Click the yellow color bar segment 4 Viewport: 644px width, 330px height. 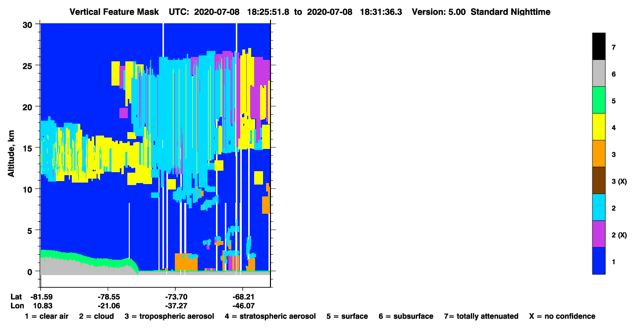click(598, 127)
